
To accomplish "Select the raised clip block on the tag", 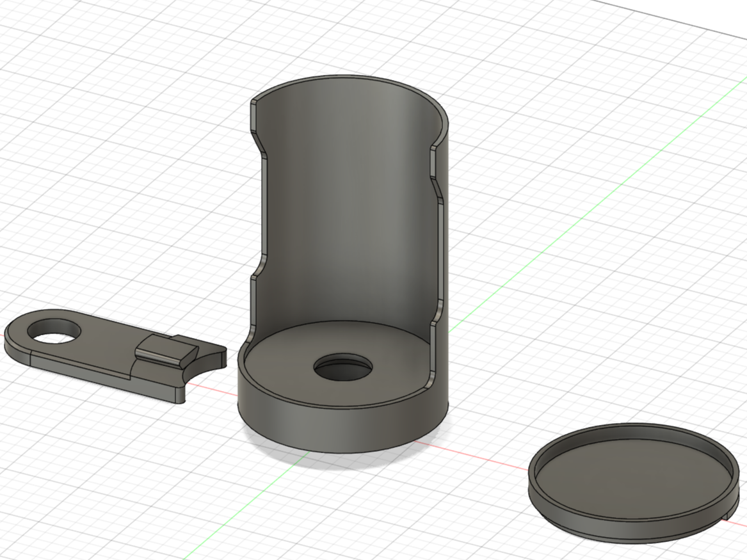I will click(166, 351).
